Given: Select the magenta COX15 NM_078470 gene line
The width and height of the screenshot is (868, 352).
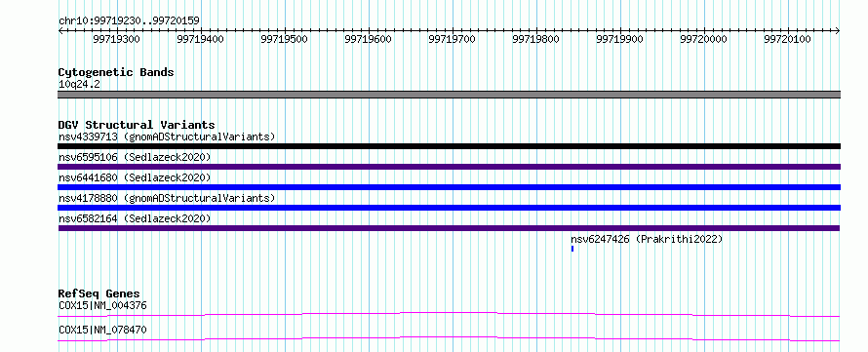Looking at the screenshot, I should [449, 338].
